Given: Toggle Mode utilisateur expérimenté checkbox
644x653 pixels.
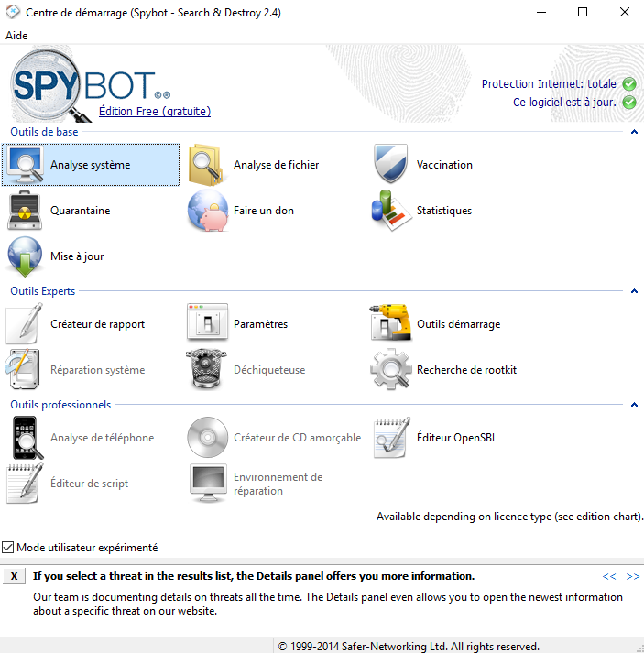Looking at the screenshot, I should [x=8, y=548].
